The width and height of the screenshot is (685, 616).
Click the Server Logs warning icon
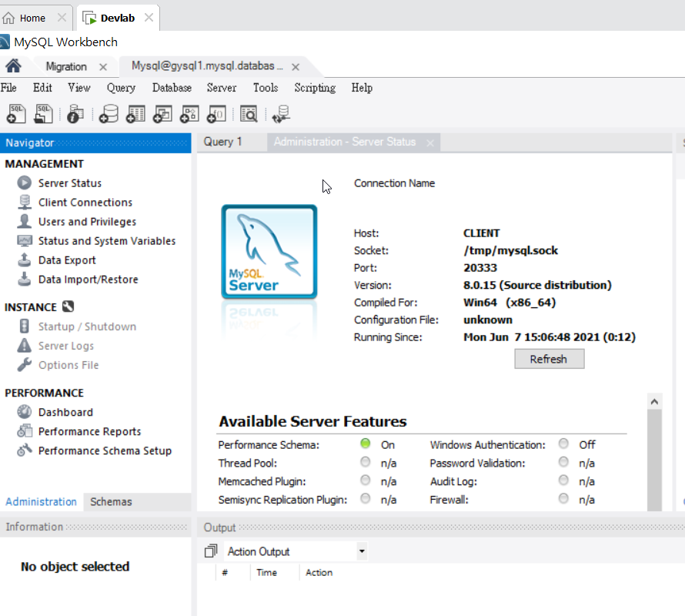pos(25,346)
